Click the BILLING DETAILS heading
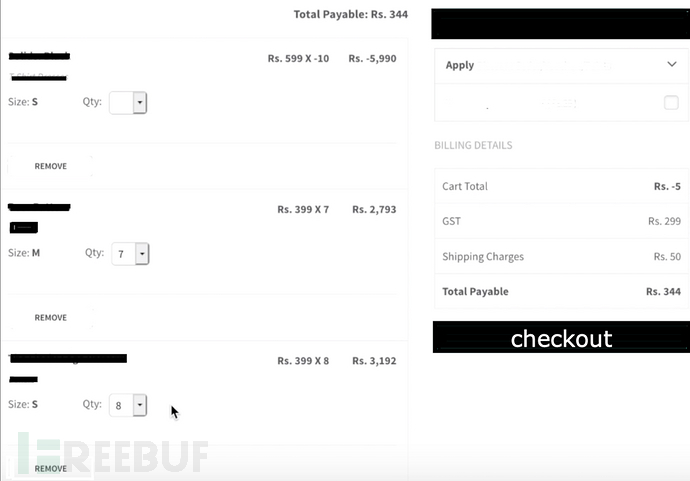 [x=473, y=145]
